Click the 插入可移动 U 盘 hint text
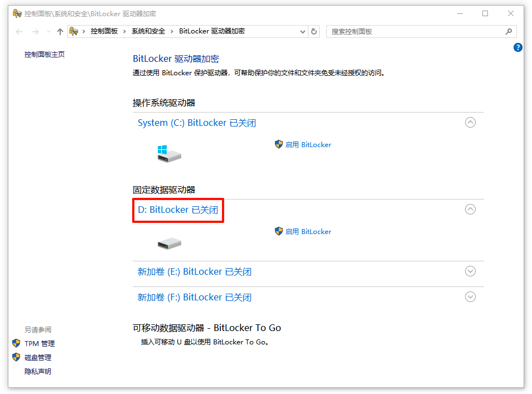 click(x=205, y=342)
